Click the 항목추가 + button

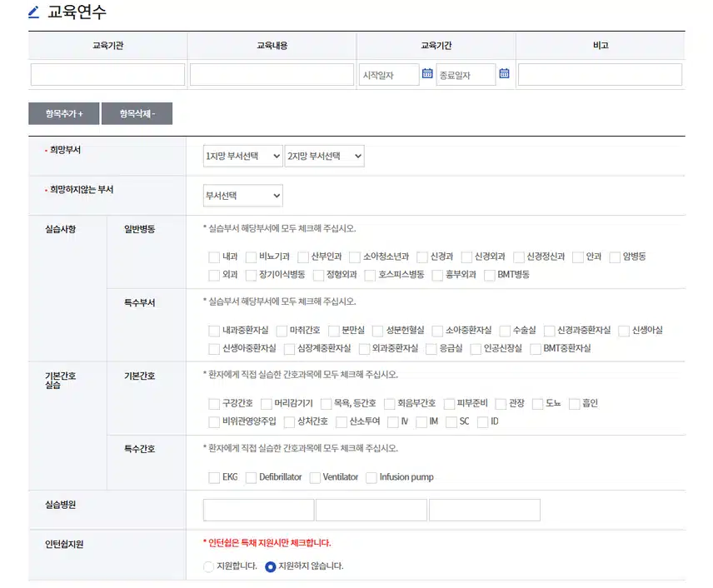click(x=63, y=113)
